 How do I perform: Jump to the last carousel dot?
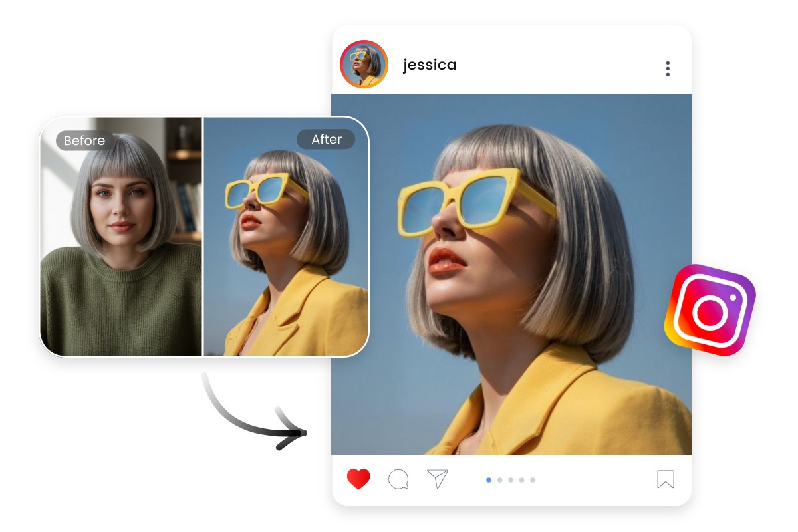pyautogui.click(x=532, y=479)
